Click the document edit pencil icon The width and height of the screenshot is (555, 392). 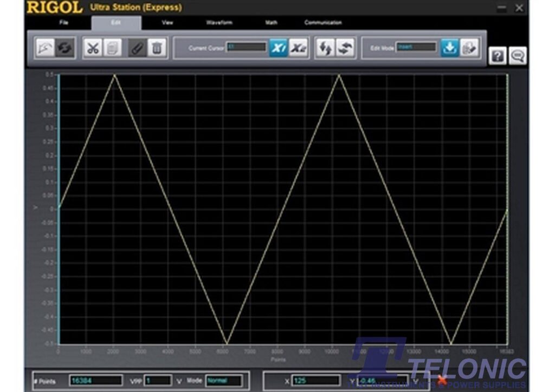coord(469,48)
